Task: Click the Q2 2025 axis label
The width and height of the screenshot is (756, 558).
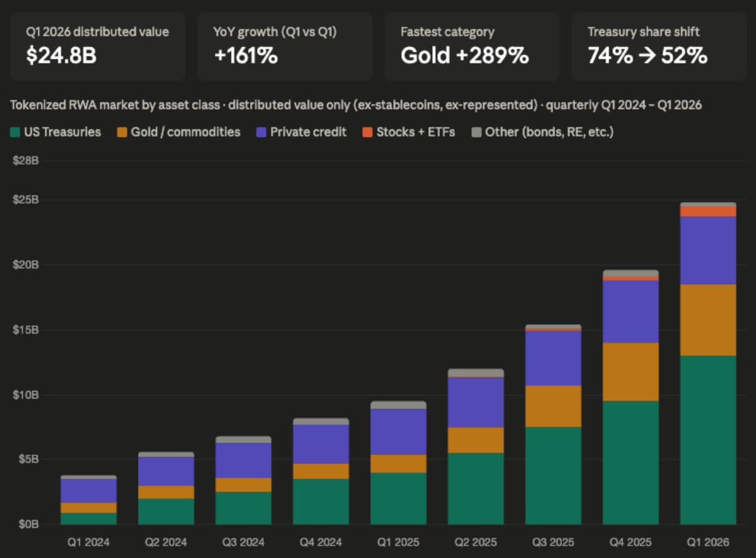Action: click(476, 542)
